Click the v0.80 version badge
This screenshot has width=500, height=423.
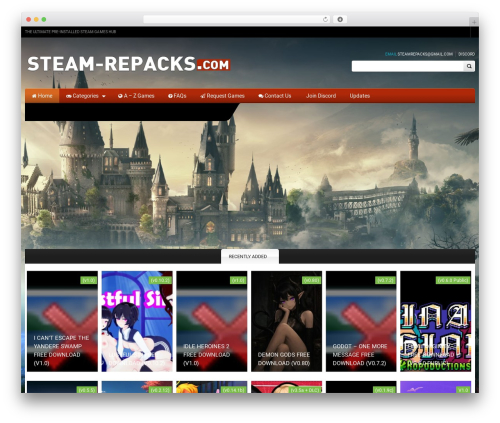tap(311, 280)
